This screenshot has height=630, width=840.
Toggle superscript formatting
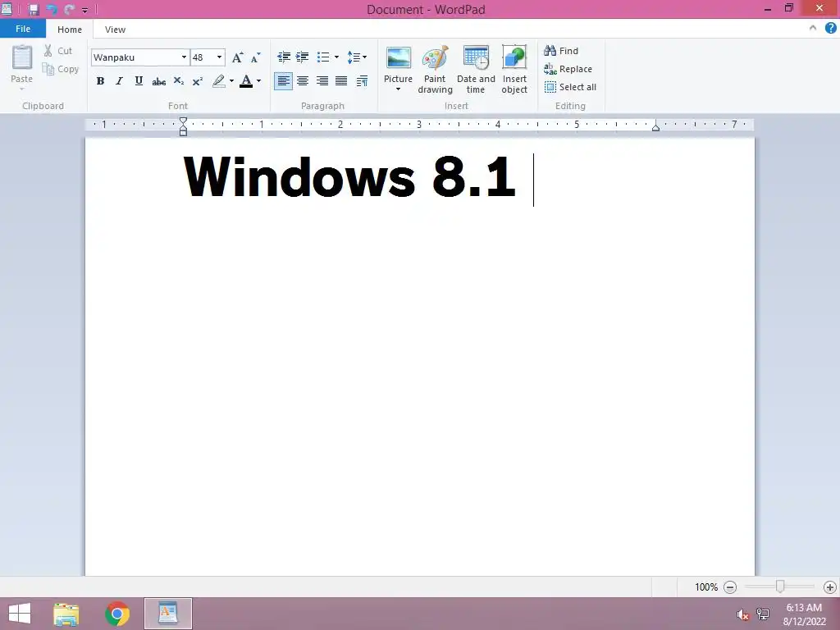tap(198, 81)
